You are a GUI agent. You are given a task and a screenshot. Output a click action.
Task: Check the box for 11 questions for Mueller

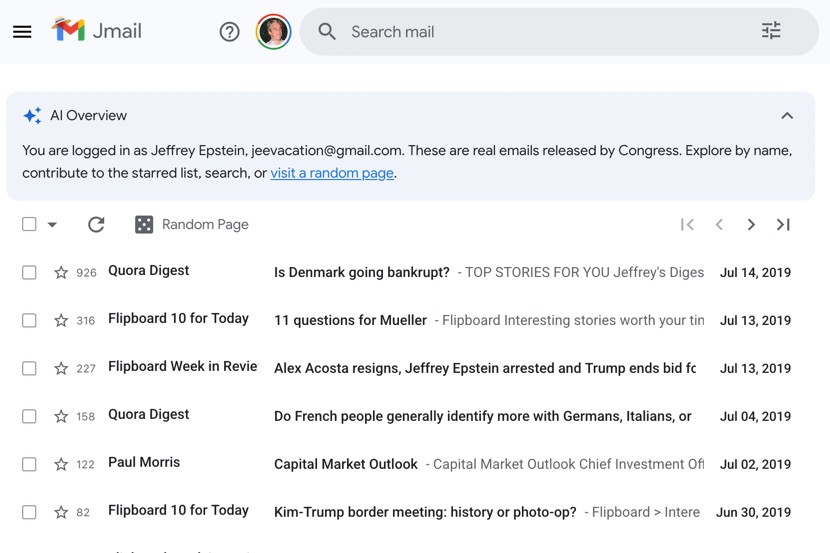pos(29,320)
